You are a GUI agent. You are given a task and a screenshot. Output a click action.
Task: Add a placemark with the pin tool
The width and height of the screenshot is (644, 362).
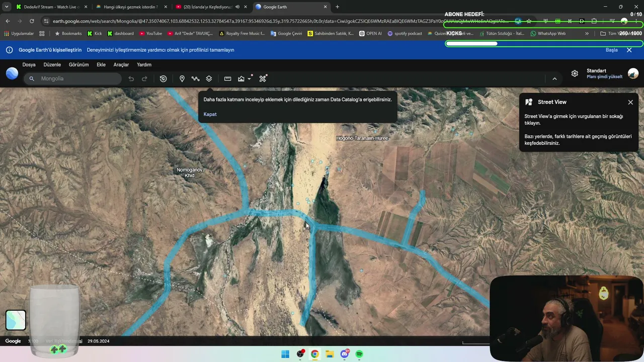point(182,79)
